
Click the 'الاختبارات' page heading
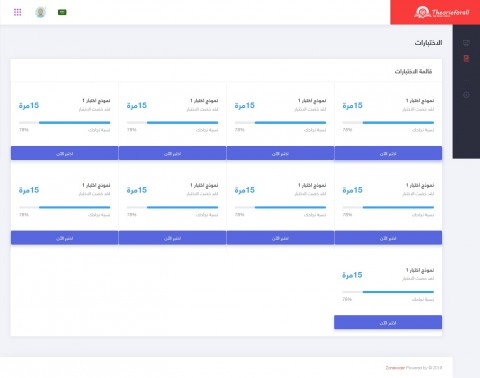click(428, 43)
